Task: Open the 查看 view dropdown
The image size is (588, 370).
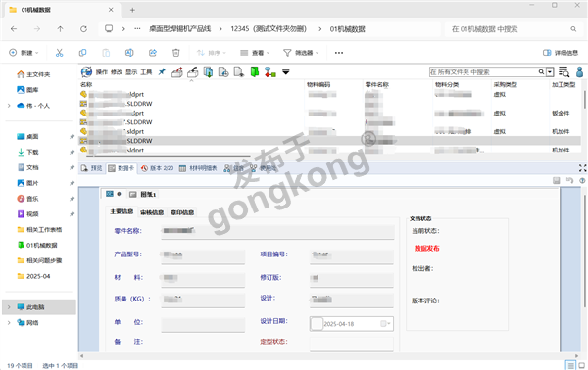Action: pyautogui.click(x=255, y=53)
